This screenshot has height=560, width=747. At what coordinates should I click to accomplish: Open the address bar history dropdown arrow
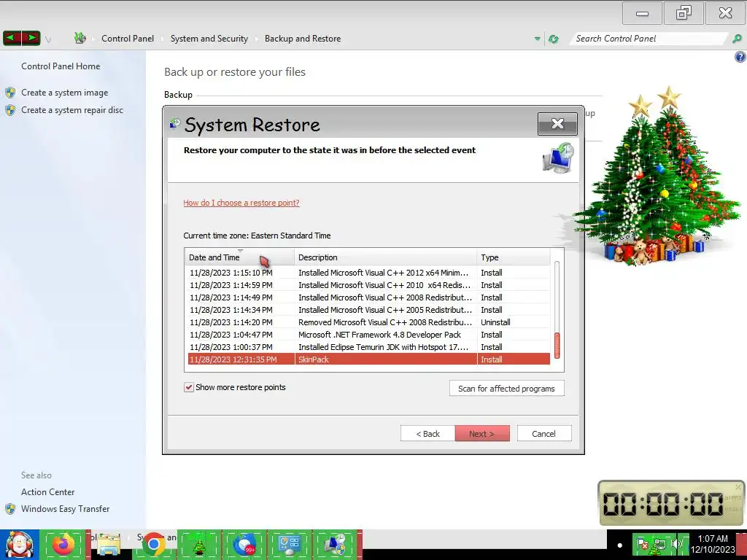[x=538, y=39]
